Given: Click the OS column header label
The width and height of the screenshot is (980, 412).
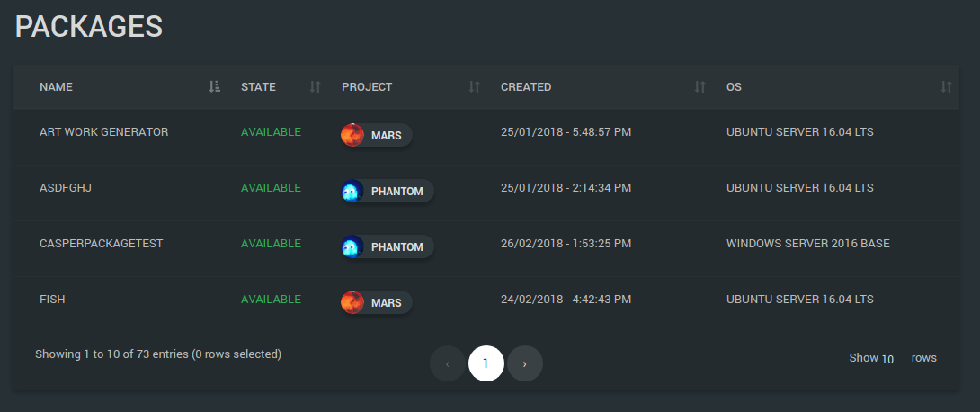Looking at the screenshot, I should click(x=734, y=87).
